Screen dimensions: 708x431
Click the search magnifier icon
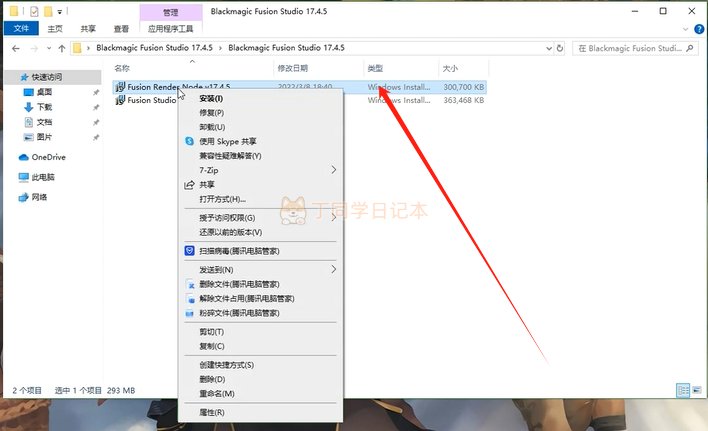pyautogui.click(x=689, y=48)
